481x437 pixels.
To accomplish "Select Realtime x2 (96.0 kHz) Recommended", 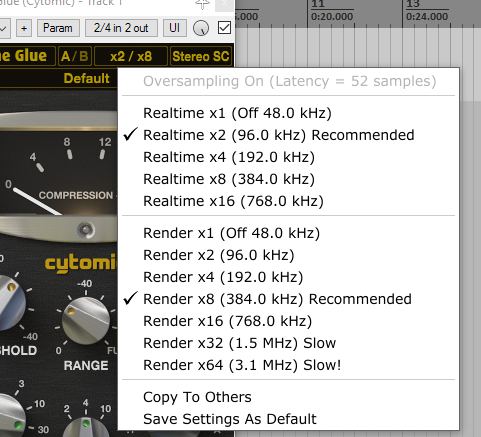I will coord(289,135).
